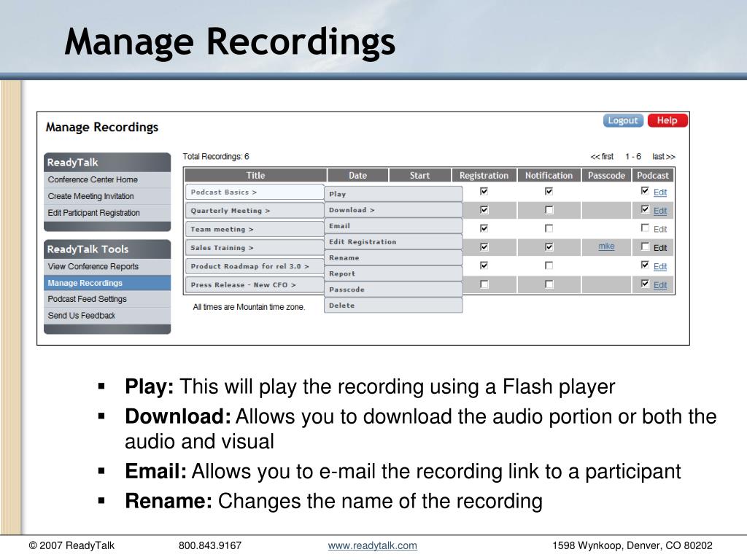Toggle Registration checkbox for Product Roadmap
The width and height of the screenshot is (747, 560).
[484, 265]
